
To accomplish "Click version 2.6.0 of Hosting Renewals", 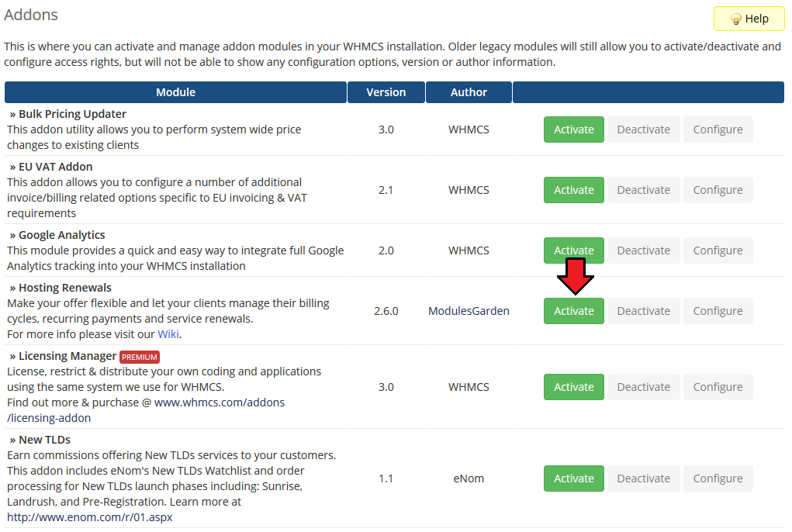I will [386, 312].
